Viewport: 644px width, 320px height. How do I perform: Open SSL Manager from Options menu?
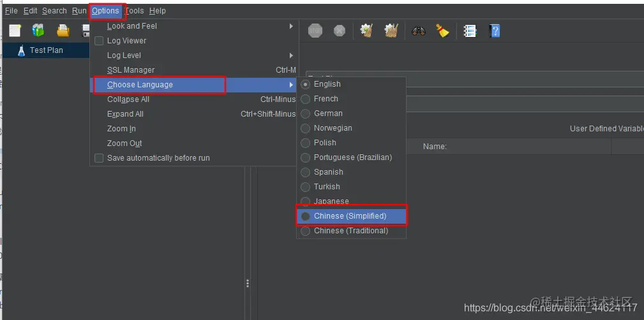point(193,70)
